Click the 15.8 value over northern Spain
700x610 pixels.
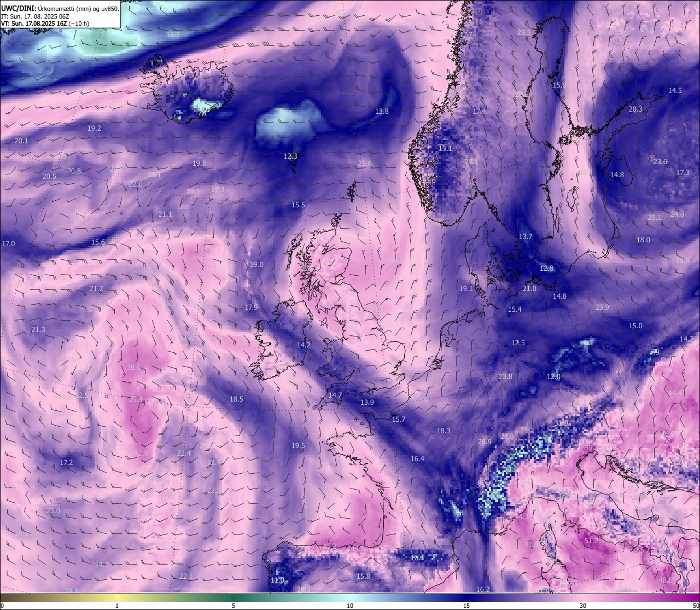click(x=363, y=576)
